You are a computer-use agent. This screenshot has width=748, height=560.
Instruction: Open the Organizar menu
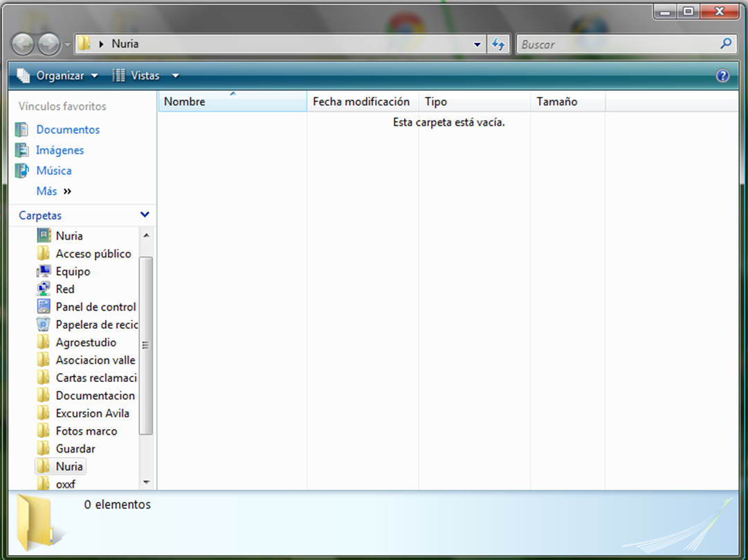click(x=59, y=75)
